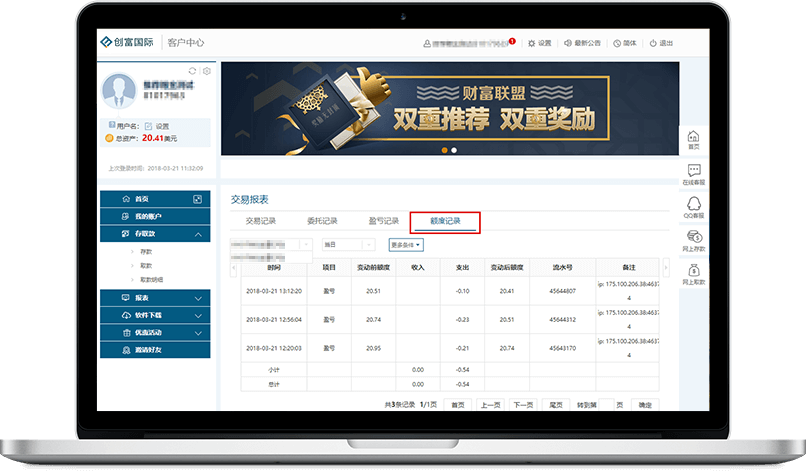
Task: Expand the 报表 sidebar section
Action: point(155,298)
